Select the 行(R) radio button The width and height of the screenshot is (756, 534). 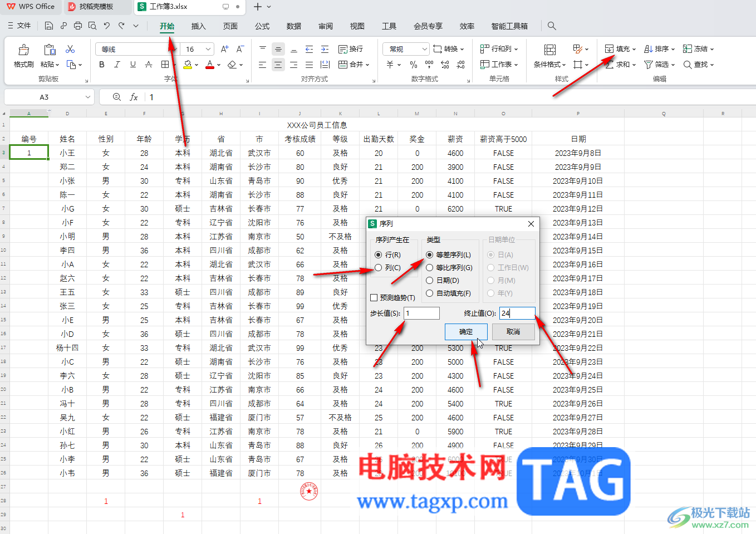(379, 254)
